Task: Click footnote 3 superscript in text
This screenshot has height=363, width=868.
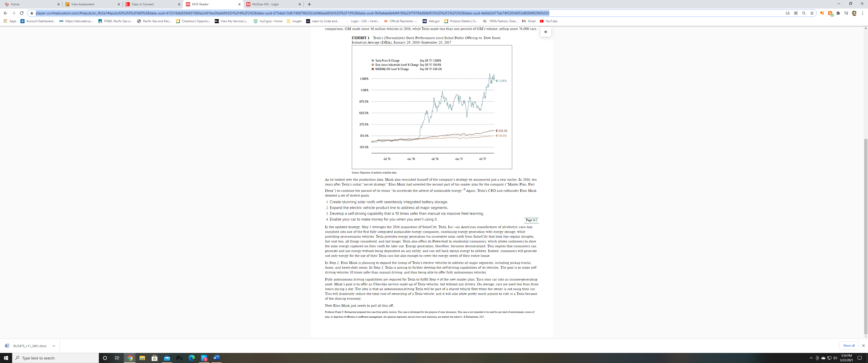Action: coord(464,189)
